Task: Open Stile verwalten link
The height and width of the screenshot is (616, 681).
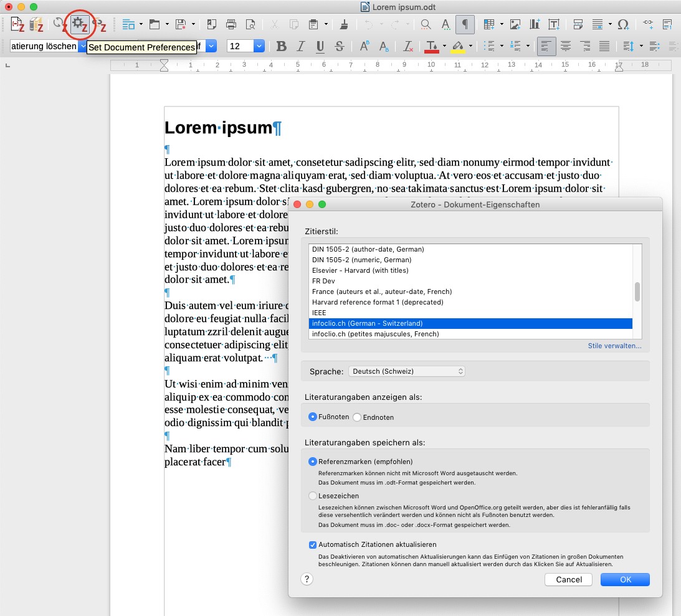Action: pos(614,346)
